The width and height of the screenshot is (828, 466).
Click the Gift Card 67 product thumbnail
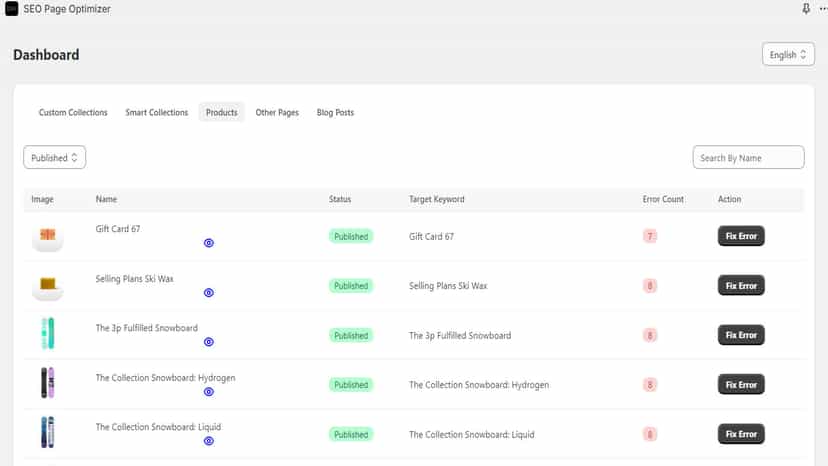(x=48, y=236)
